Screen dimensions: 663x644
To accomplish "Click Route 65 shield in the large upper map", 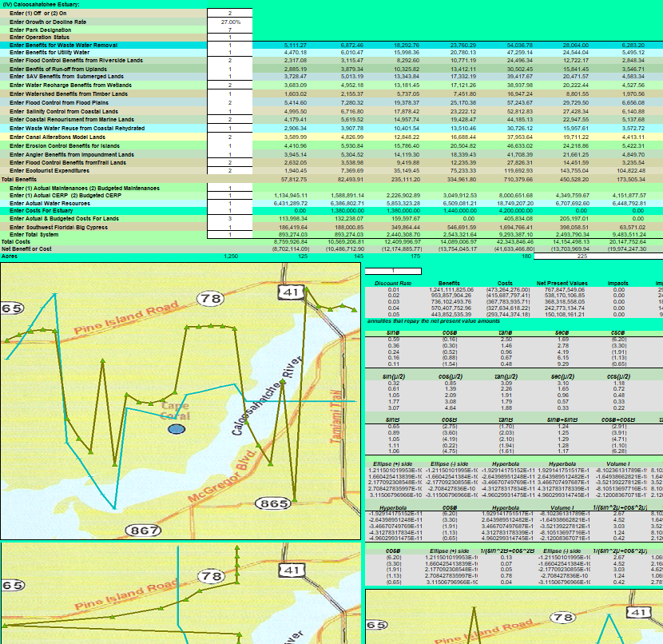I will tap(10, 309).
